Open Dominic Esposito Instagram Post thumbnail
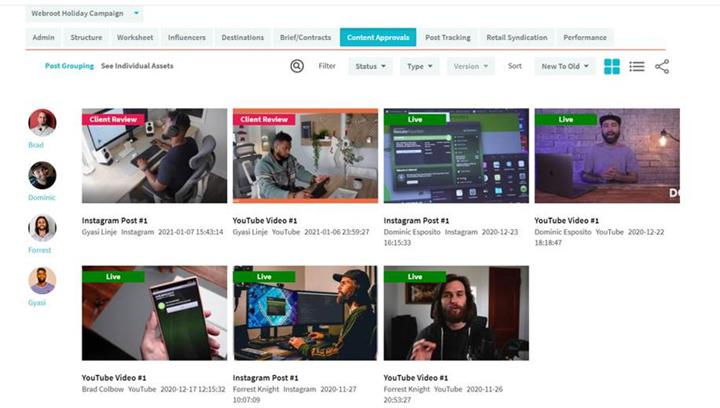This screenshot has width=720, height=408. click(456, 156)
